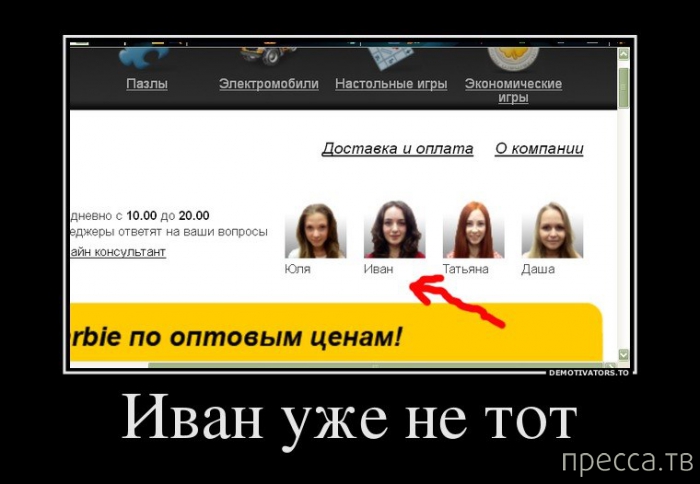Screen dimensions: 700x484
Task: Select the Экономические игры category
Action: pos(513,91)
